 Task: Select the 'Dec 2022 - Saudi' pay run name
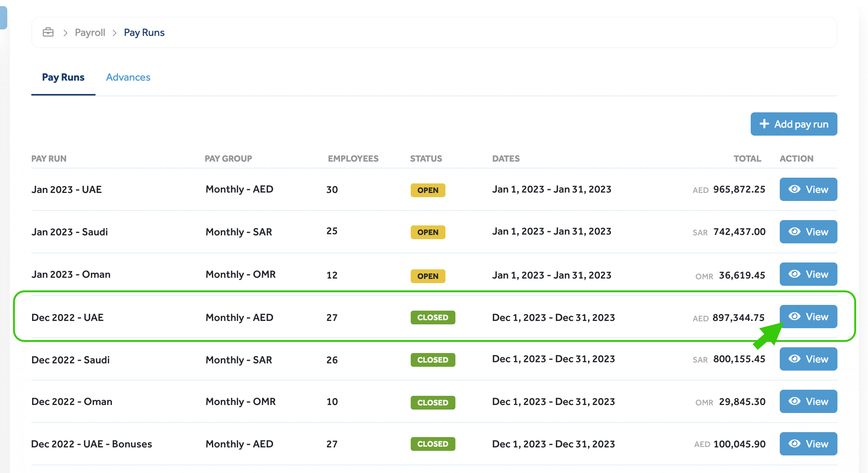click(x=70, y=360)
